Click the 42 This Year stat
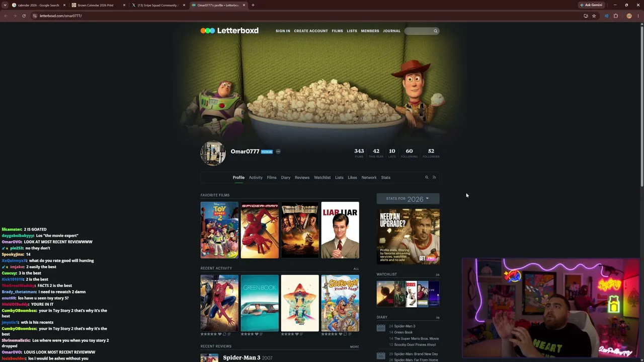The width and height of the screenshot is (644, 362). tap(376, 153)
